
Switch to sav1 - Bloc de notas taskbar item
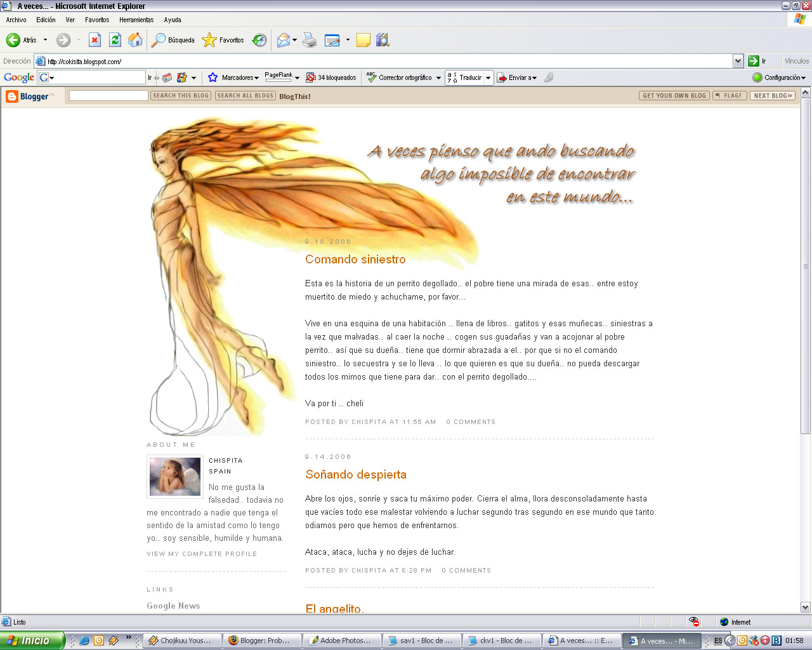(x=422, y=640)
